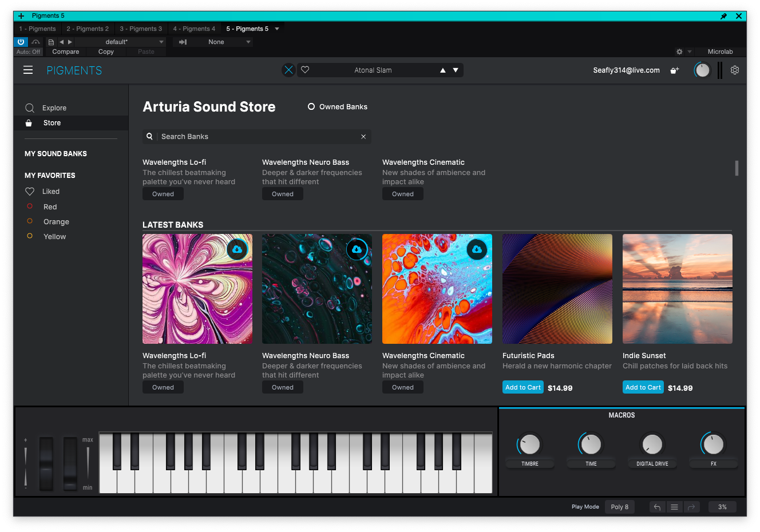This screenshot has height=532, width=760.
Task: Click the TIME macro knob
Action: pos(591,444)
